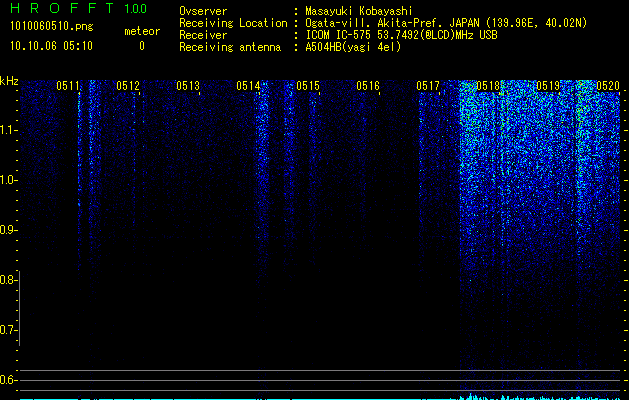Click the 0516 time marker
The image size is (629, 400).
coord(368,86)
